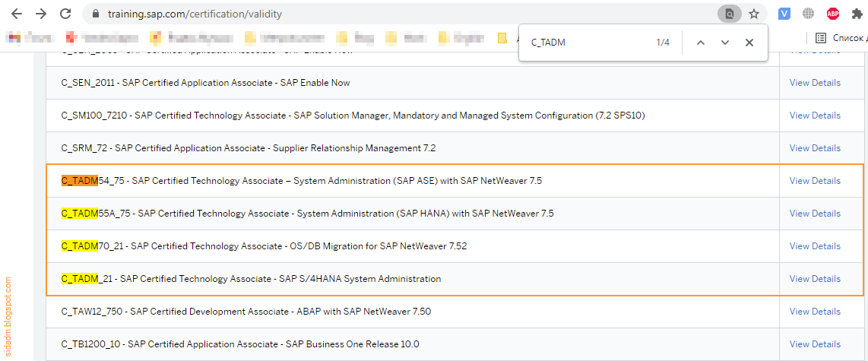
Task: Click C_SEN_2011 SAP Enable Now row text
Action: click(205, 83)
